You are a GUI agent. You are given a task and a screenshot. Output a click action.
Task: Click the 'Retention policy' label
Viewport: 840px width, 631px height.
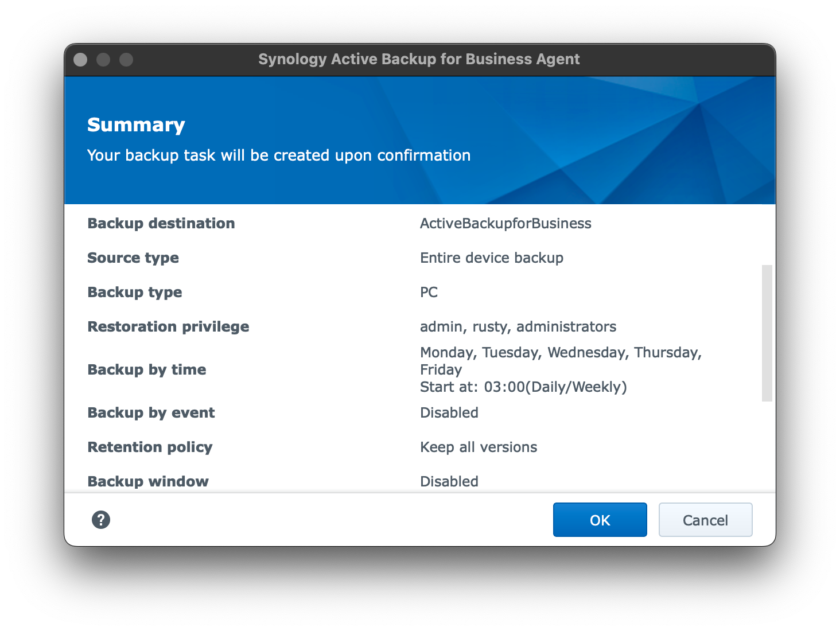(150, 447)
